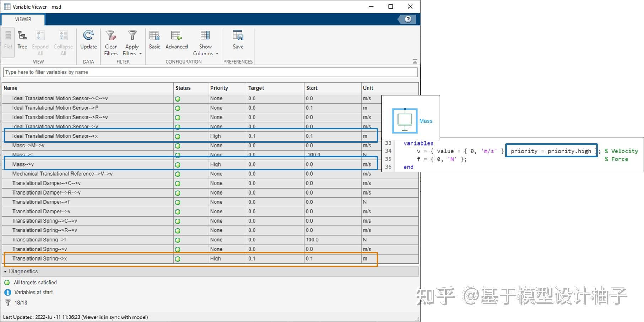Click the Variables at start link
This screenshot has width=644, height=322.
[x=33, y=292]
